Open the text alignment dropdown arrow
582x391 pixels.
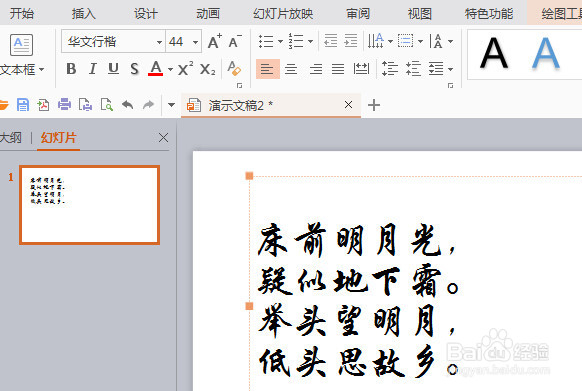coord(420,42)
